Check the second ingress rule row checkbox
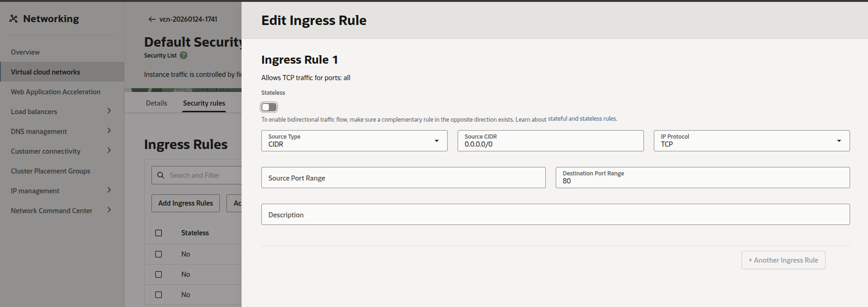 [159, 274]
